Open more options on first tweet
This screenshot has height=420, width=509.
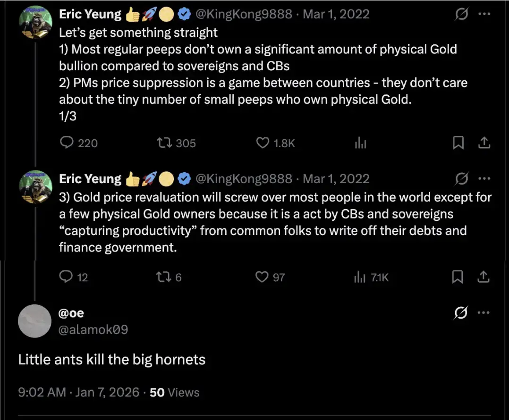click(484, 15)
